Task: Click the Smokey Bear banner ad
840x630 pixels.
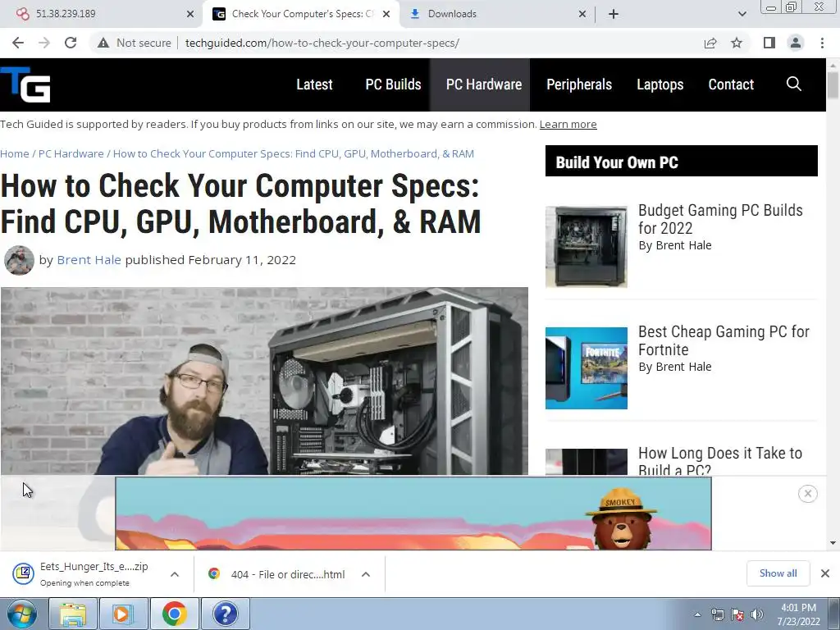Action: coord(413,514)
